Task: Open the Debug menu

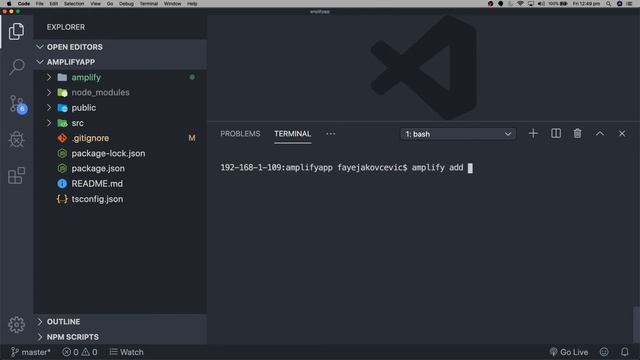Action: pyautogui.click(x=126, y=4)
